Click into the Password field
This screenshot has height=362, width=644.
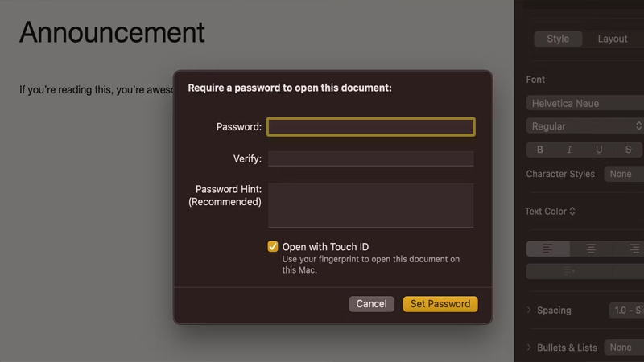(x=371, y=127)
